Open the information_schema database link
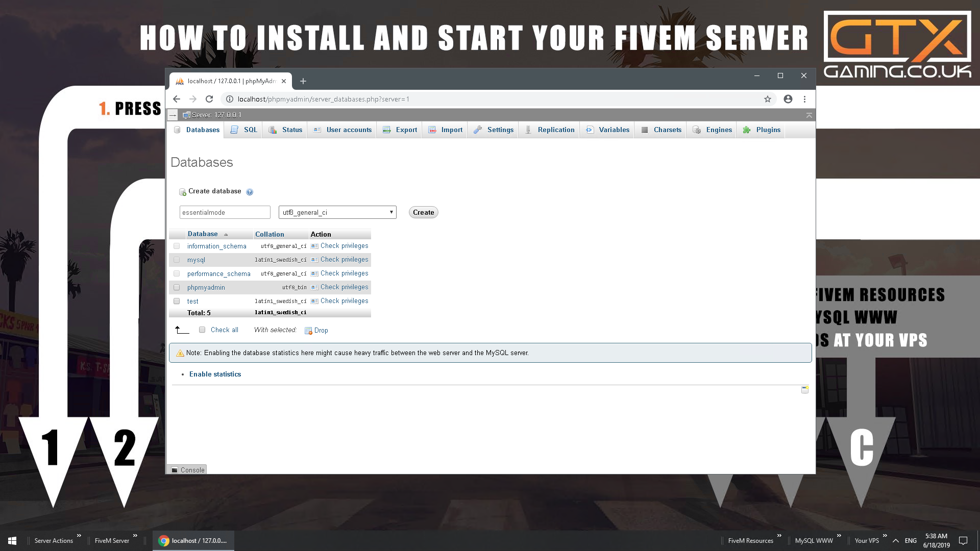 (x=216, y=246)
